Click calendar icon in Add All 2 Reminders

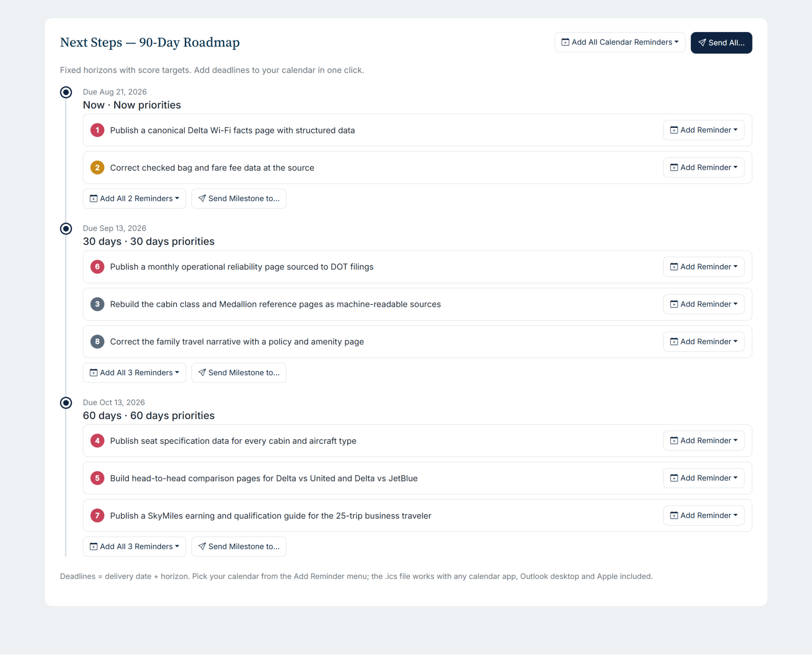coord(93,199)
